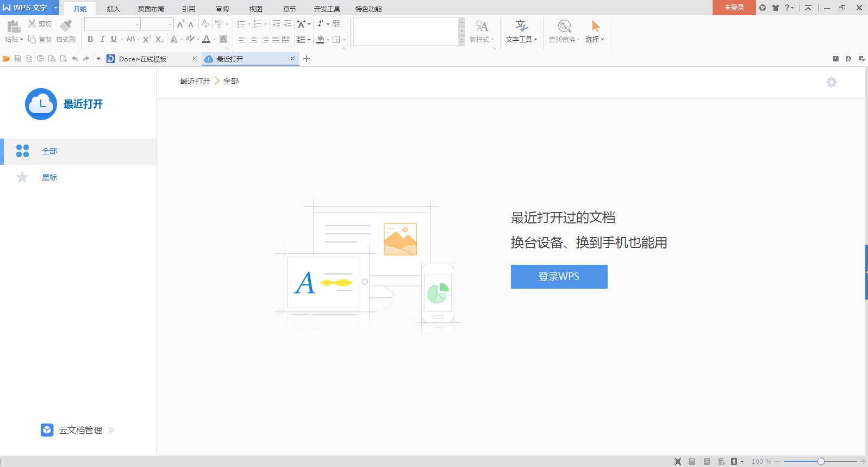Screen dimensions: 868x467
Task: Click the zoom slider handle in status bar
Action: 821,462
